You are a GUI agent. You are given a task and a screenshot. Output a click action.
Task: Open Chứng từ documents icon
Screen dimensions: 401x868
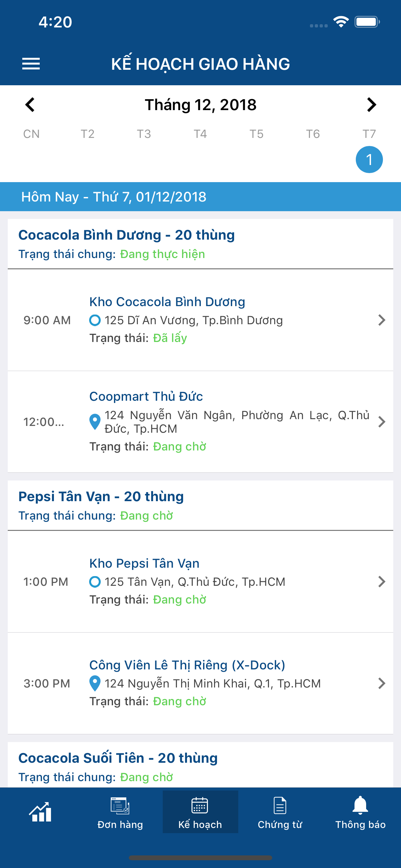(280, 806)
